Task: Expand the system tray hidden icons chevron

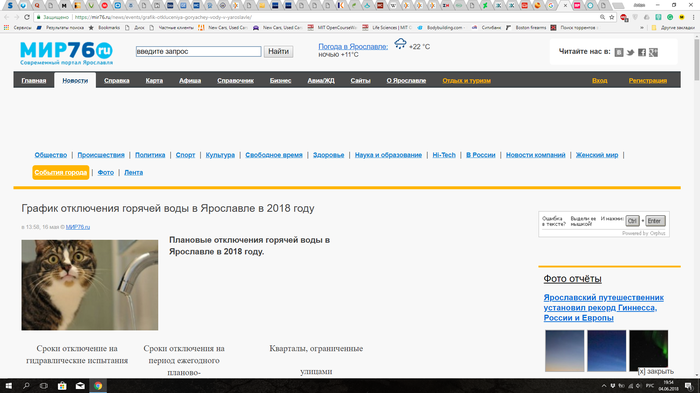Action: (x=604, y=386)
